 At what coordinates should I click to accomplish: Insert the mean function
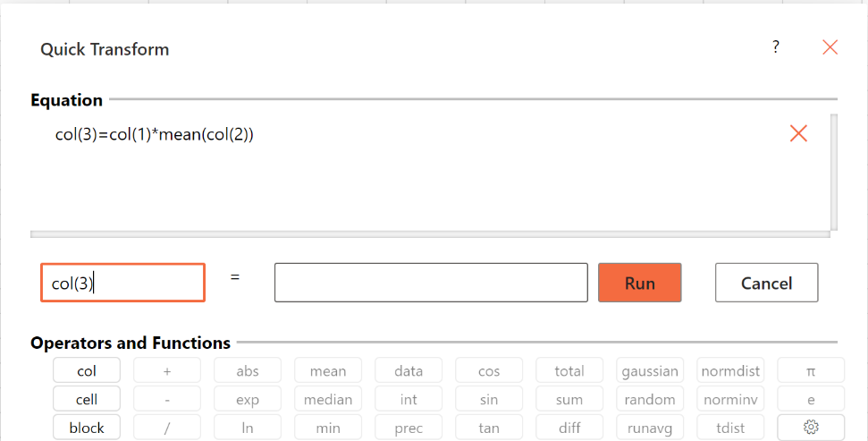point(328,370)
